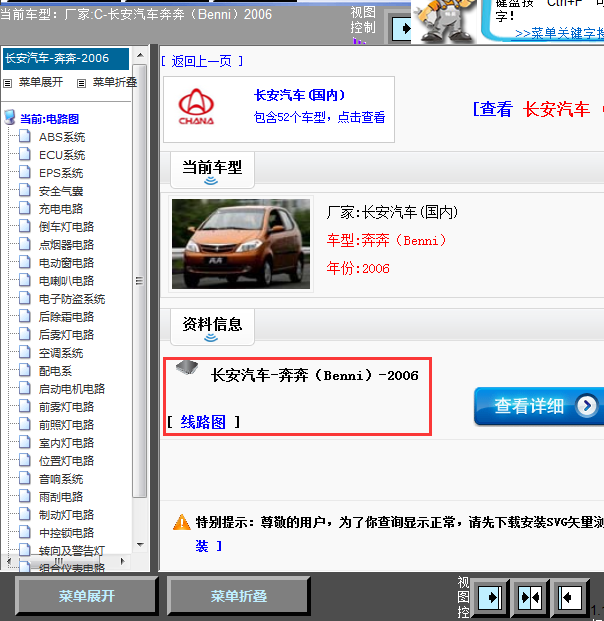The image size is (604, 621).
Task: Select 音响系统 tree item
Action: click(61, 479)
